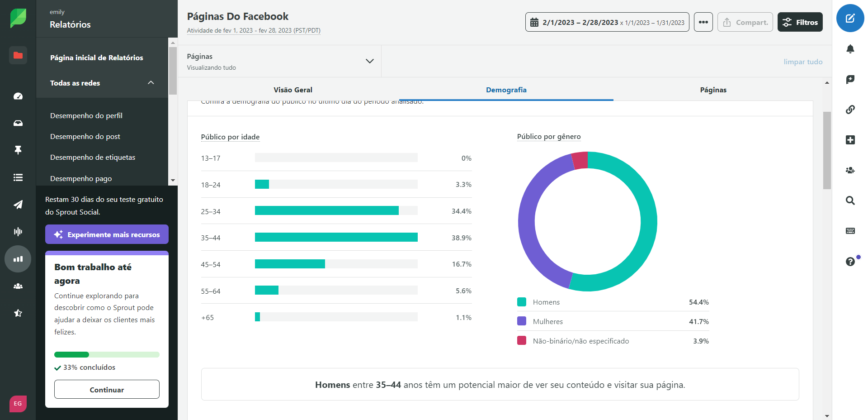Open the three-dot options menu

[703, 22]
